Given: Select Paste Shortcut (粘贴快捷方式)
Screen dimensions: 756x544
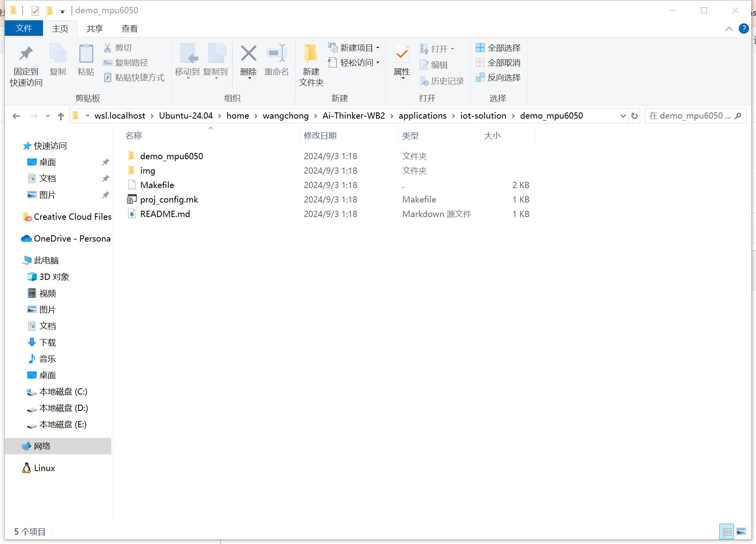Looking at the screenshot, I should [134, 77].
